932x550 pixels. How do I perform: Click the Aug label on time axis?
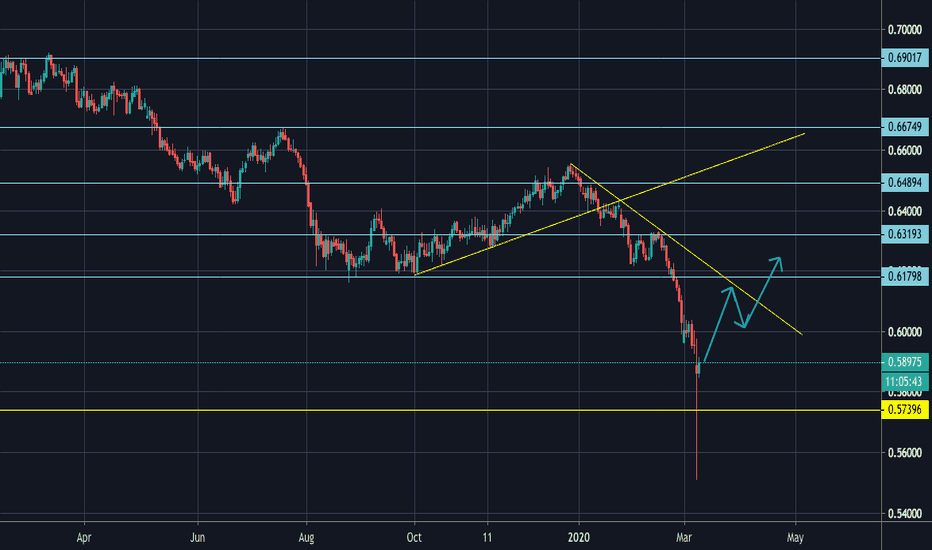pos(306,538)
